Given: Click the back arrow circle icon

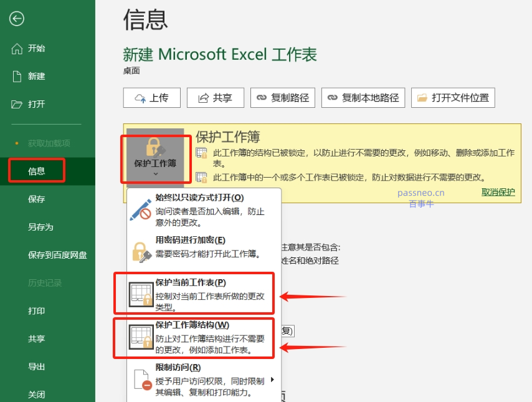Looking at the screenshot, I should point(17,19).
